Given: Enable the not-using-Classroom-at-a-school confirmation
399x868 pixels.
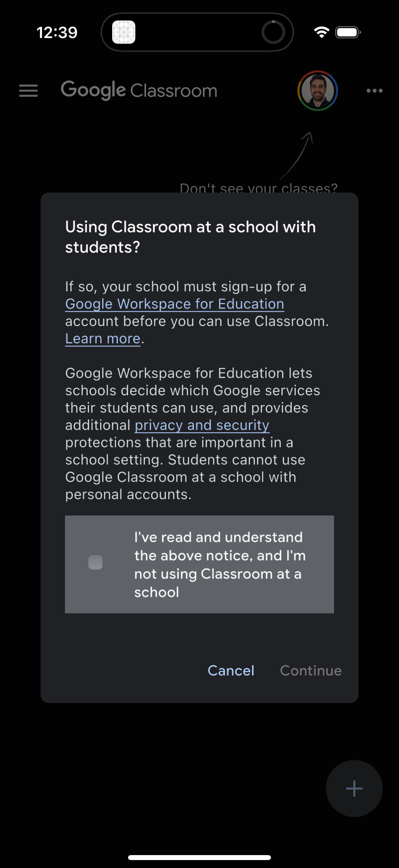Looking at the screenshot, I should click(x=95, y=562).
